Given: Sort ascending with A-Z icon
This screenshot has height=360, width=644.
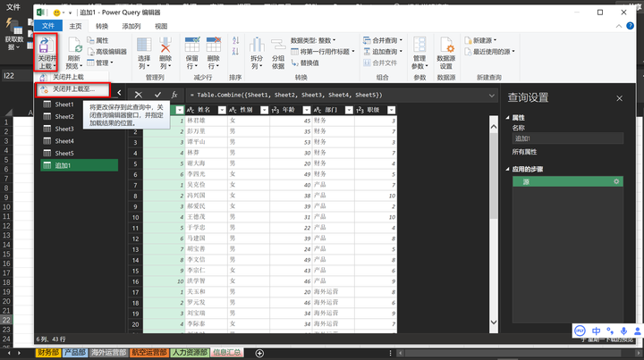Looking at the screenshot, I should (x=236, y=40).
